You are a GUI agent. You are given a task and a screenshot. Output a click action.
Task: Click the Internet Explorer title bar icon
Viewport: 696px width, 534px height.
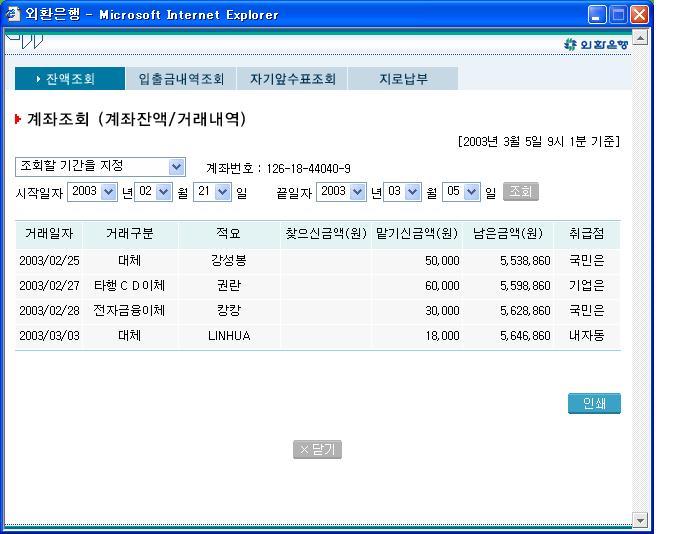[11, 14]
